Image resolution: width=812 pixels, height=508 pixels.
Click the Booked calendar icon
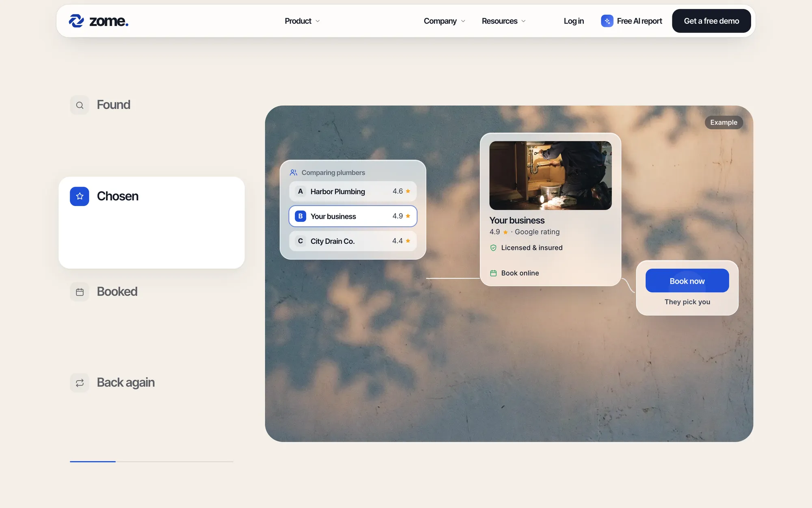point(80,292)
